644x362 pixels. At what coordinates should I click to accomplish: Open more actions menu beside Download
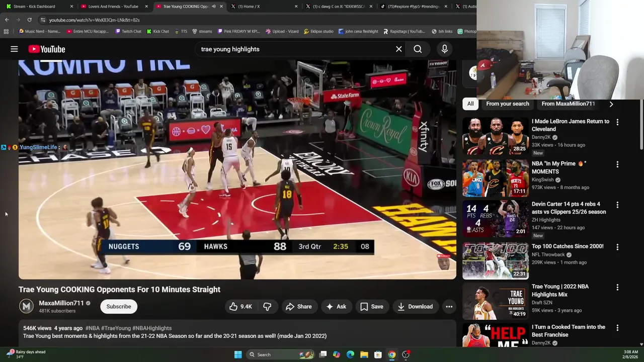point(449,307)
